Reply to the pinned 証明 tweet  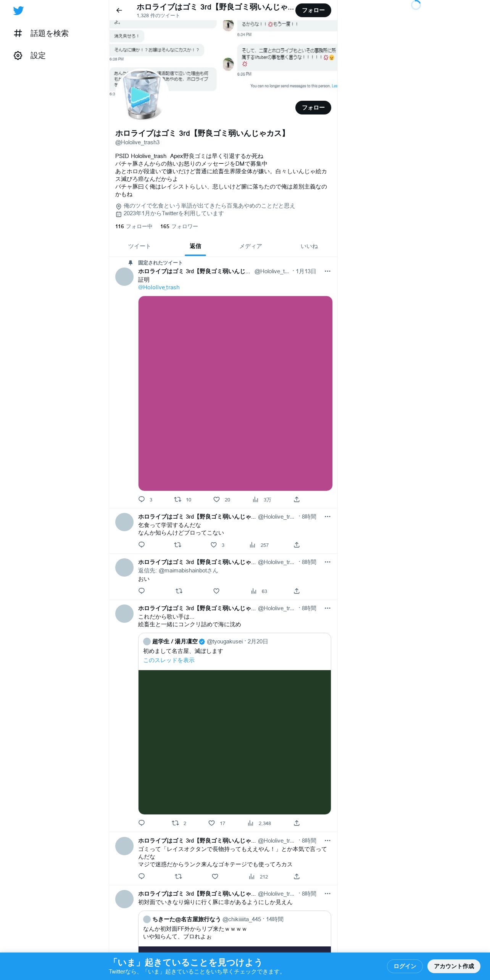point(142,499)
